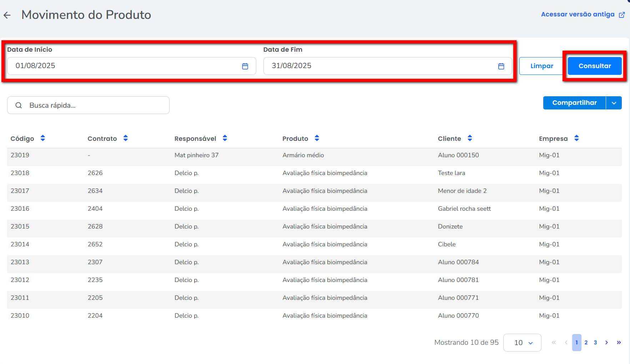Sort table by Contrato column arrows
630x364 pixels.
[x=126, y=138]
